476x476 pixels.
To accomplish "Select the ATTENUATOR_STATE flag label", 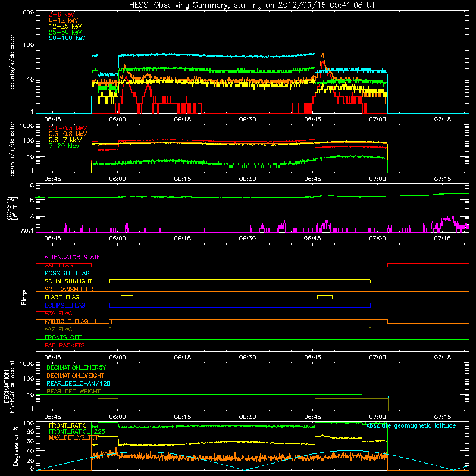I will [x=72, y=257].
